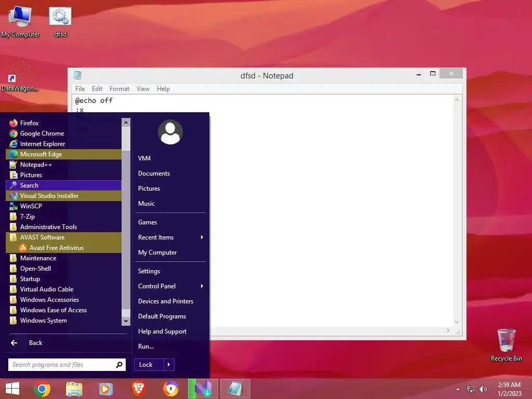The image size is (532, 399).
Task: Expand the Windows Accessories folder
Action: pyautogui.click(x=63, y=300)
